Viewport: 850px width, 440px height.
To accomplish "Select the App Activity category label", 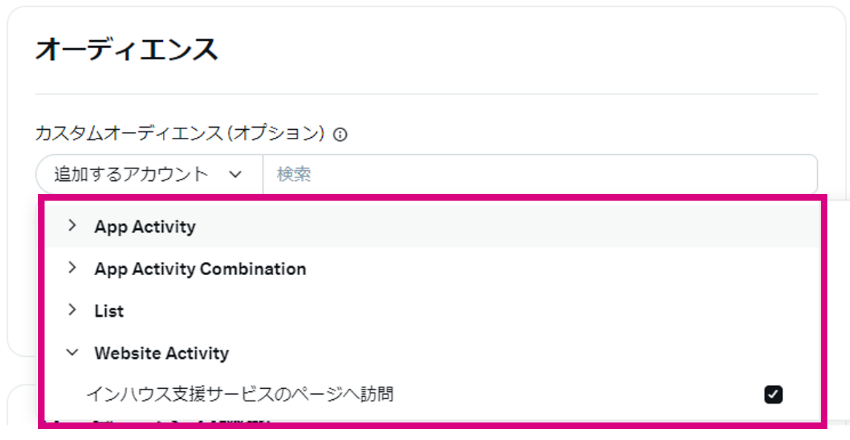I will 145,227.
